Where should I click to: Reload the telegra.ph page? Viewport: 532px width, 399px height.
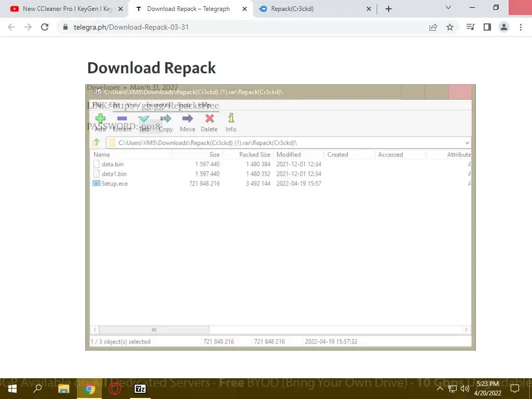coord(45,27)
